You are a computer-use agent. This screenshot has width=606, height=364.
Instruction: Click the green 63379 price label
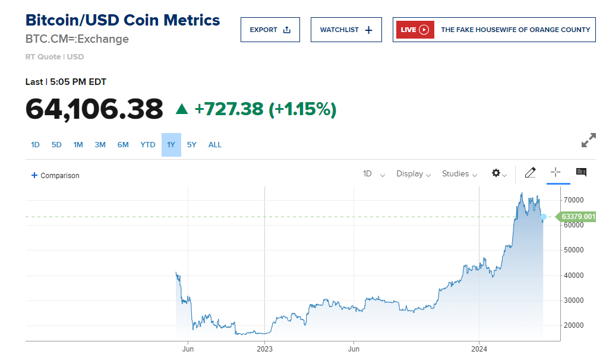(577, 217)
